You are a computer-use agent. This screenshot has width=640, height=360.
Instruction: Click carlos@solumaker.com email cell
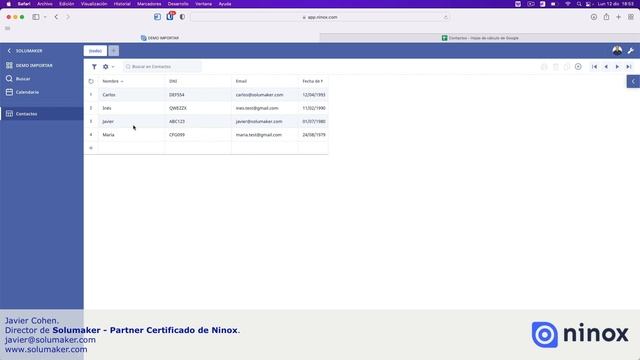click(264, 95)
